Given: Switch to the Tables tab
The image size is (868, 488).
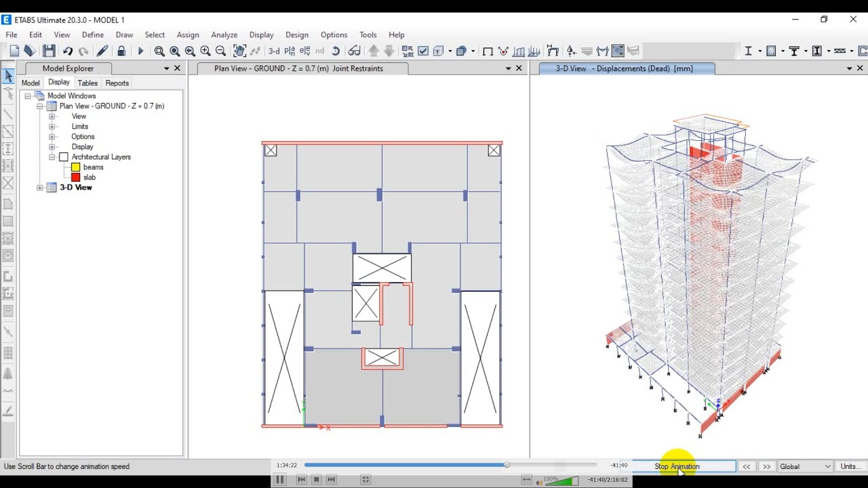Looking at the screenshot, I should pos(87,83).
